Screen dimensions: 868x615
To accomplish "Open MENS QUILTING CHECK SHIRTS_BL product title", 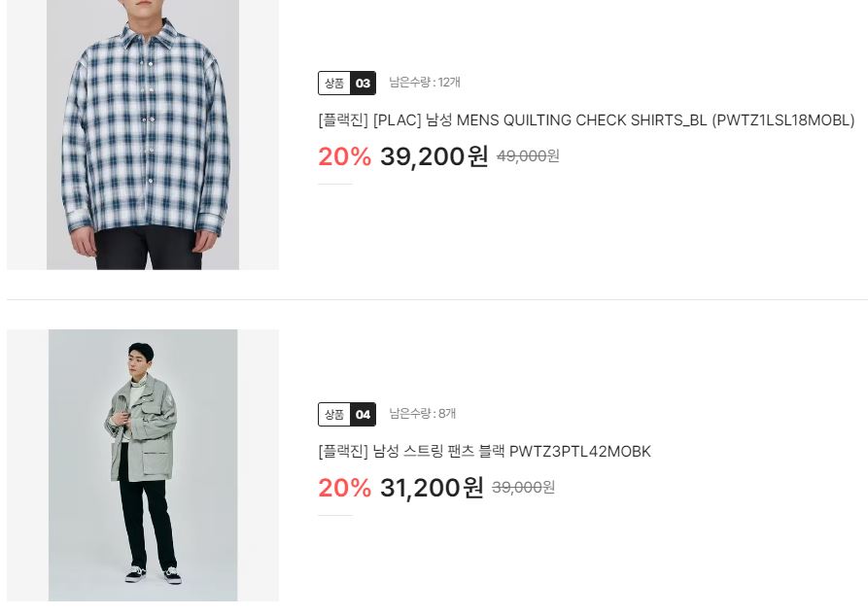I will [x=586, y=120].
